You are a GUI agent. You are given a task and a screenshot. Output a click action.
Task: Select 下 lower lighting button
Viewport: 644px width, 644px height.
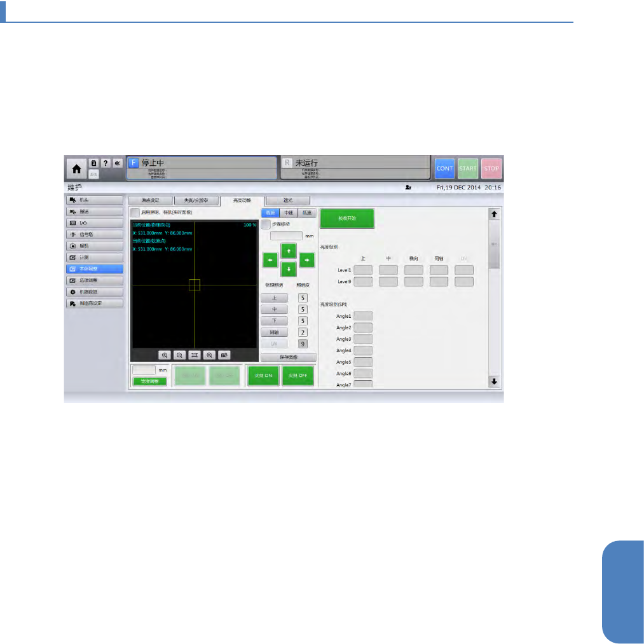point(275,321)
